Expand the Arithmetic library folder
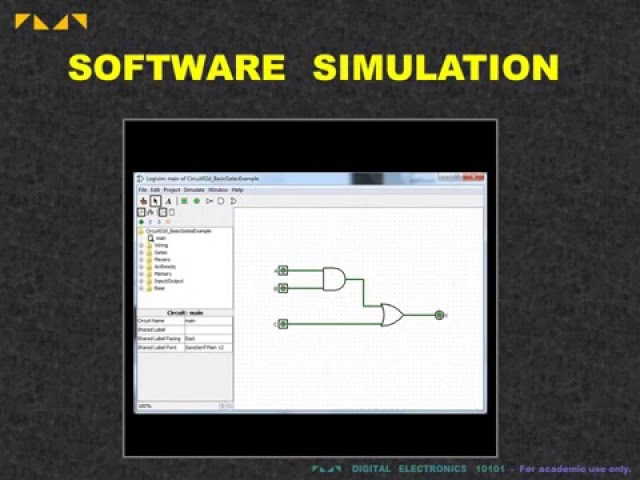Screen dimensions: 640x480 coord(142,267)
